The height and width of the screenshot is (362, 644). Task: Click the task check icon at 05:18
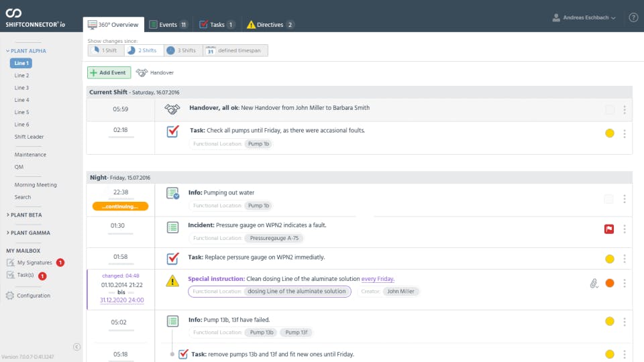pyautogui.click(x=184, y=354)
